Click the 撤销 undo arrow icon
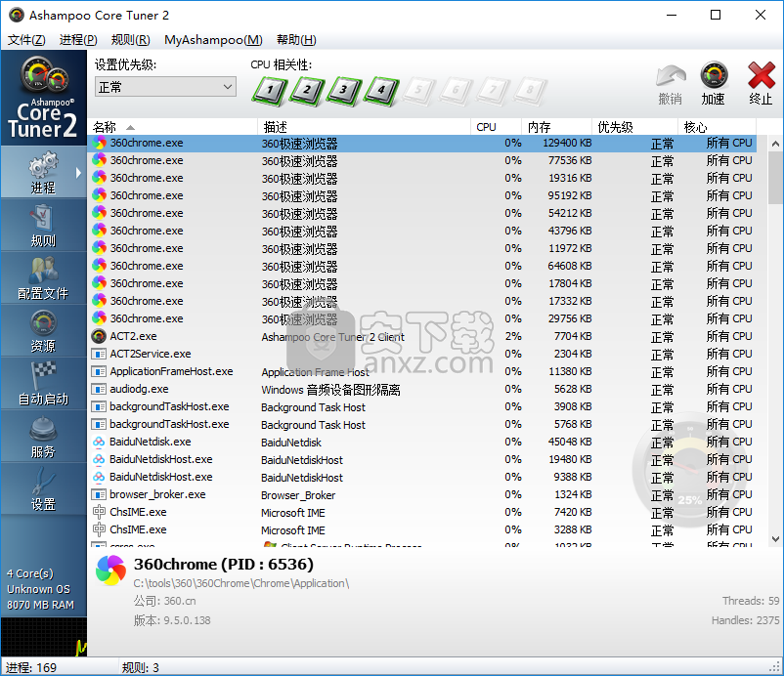This screenshot has width=784, height=676. pyautogui.click(x=671, y=76)
